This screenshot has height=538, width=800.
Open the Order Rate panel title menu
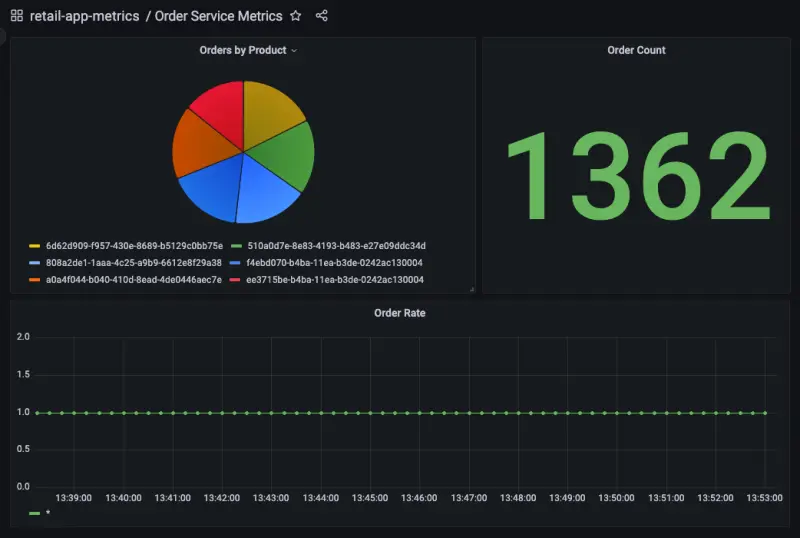tap(399, 313)
